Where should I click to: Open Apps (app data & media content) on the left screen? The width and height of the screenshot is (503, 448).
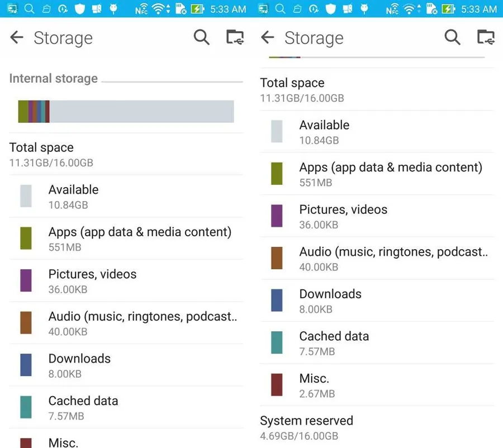[x=126, y=239]
